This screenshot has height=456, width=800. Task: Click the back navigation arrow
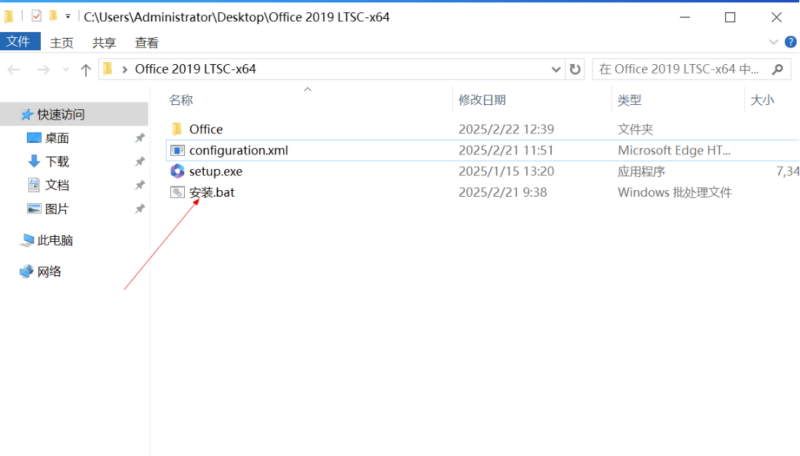14,69
